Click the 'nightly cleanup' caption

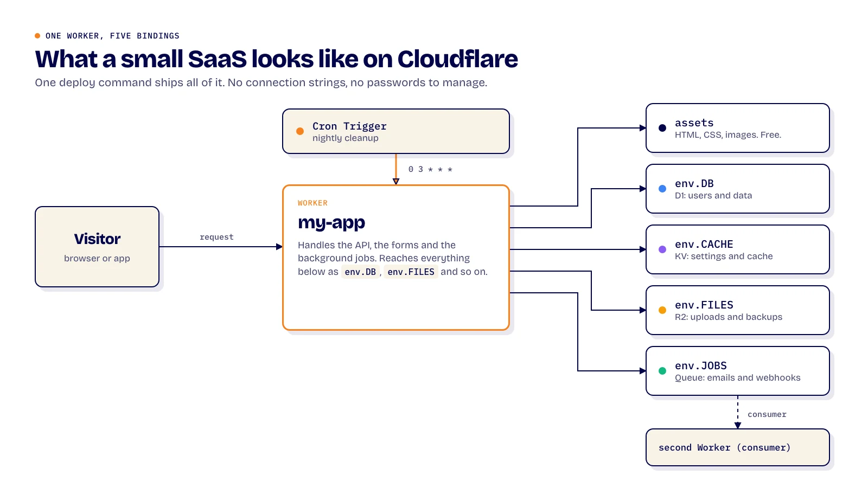(x=346, y=138)
